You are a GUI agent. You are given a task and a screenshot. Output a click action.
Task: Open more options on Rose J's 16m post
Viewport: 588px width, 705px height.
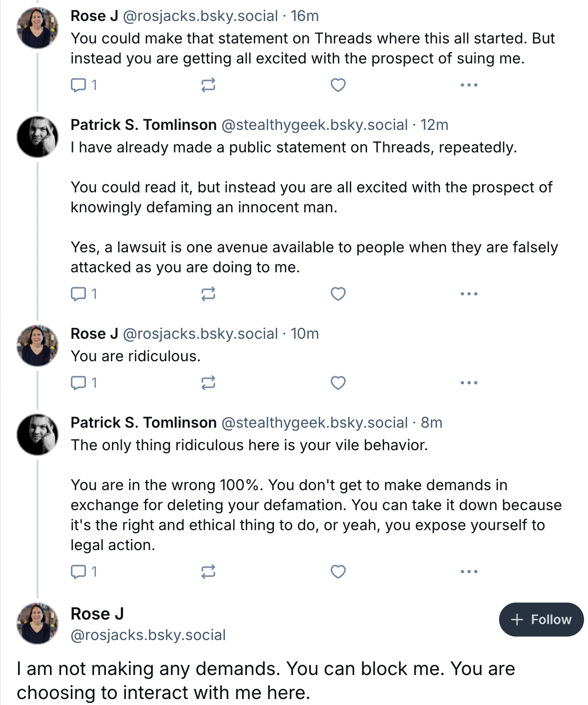[469, 85]
